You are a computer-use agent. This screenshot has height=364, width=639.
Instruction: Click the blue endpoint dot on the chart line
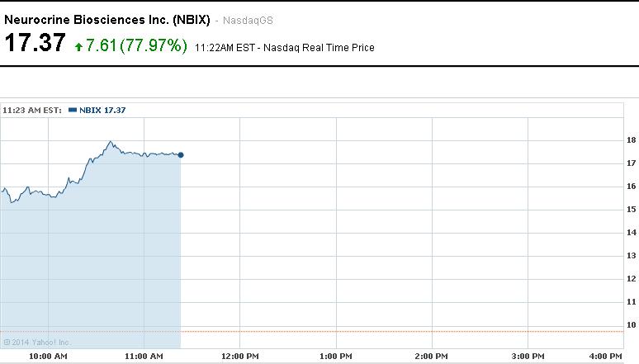tap(181, 155)
